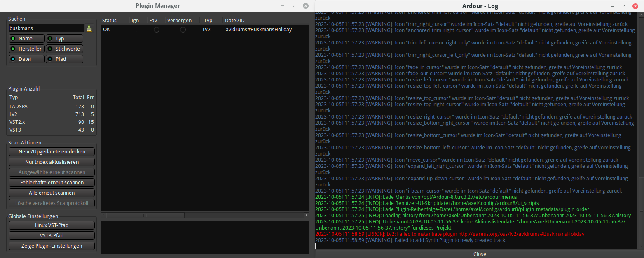This screenshot has width=644, height=258.
Task: Sort plugin list by Datei/ID column
Action: click(x=235, y=20)
